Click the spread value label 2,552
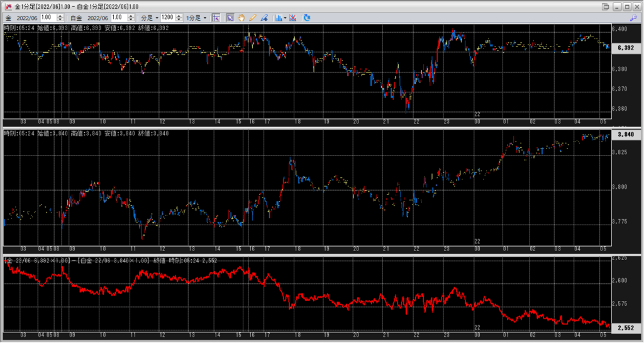This screenshot has height=343, width=644. pyautogui.click(x=625, y=328)
